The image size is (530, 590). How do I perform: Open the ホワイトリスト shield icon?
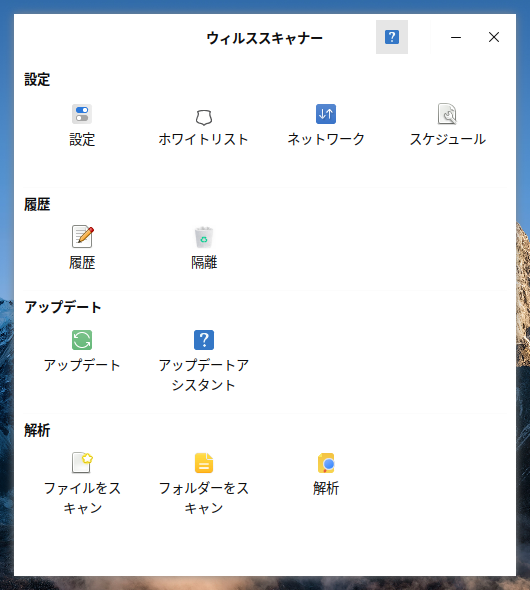click(x=203, y=117)
